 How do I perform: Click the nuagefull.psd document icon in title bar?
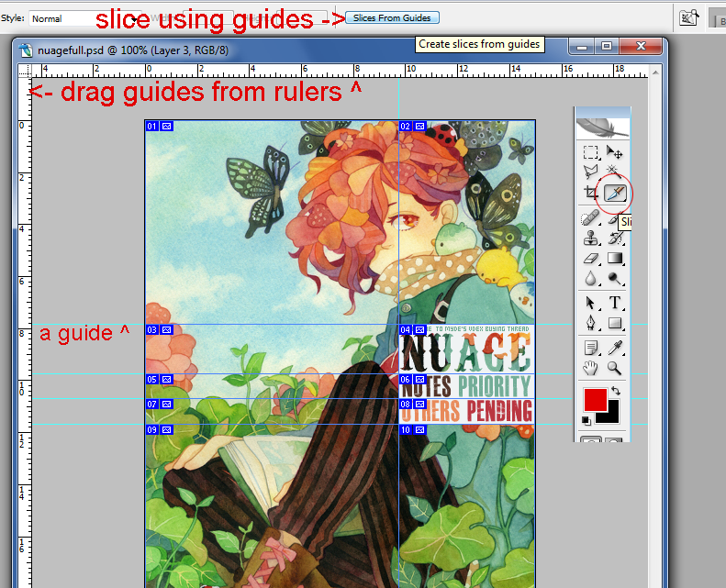(x=26, y=50)
